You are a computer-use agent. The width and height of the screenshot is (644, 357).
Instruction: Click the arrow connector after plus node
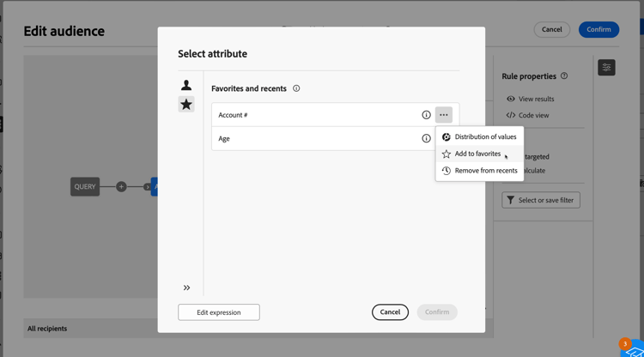pos(147,187)
